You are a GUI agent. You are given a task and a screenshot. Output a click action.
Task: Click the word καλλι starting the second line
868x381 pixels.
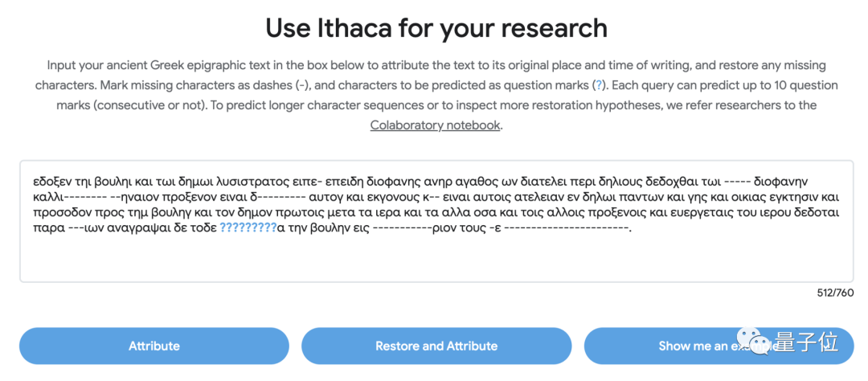coord(47,196)
